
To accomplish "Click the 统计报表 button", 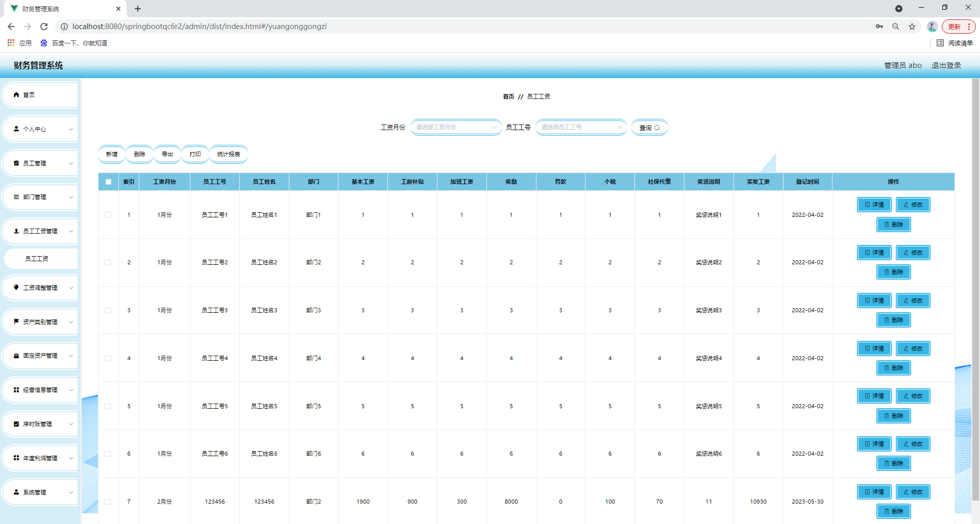I will 228,154.
